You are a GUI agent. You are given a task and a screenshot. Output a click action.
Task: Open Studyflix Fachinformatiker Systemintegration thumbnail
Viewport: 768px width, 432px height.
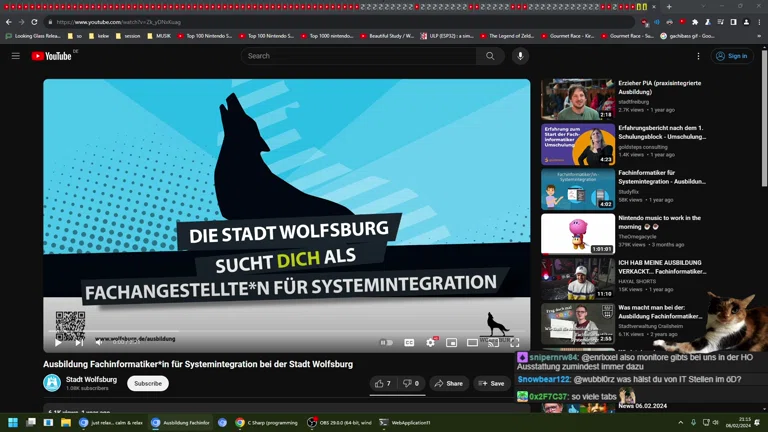(578, 189)
